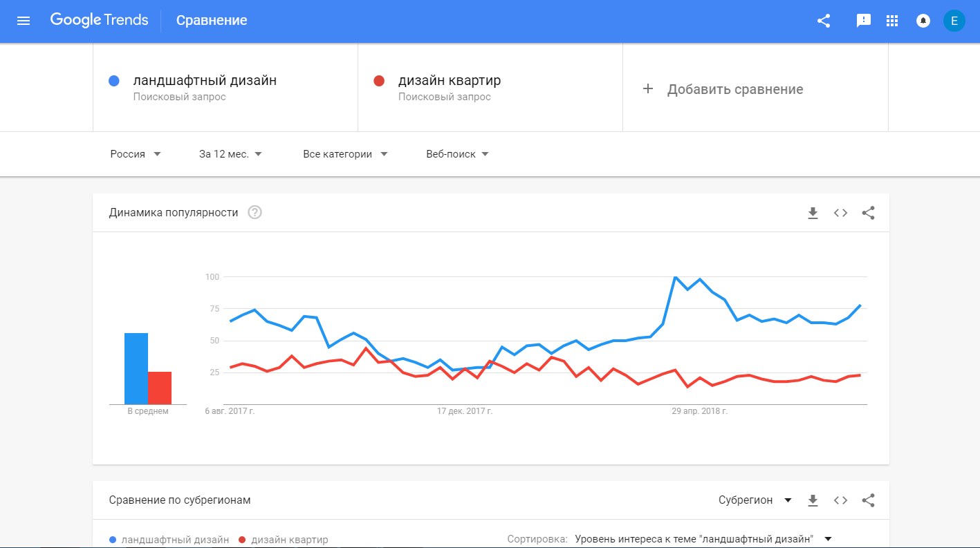Download the popularity dynamics chart data
Screen dimensions: 980x548
pos(813,213)
